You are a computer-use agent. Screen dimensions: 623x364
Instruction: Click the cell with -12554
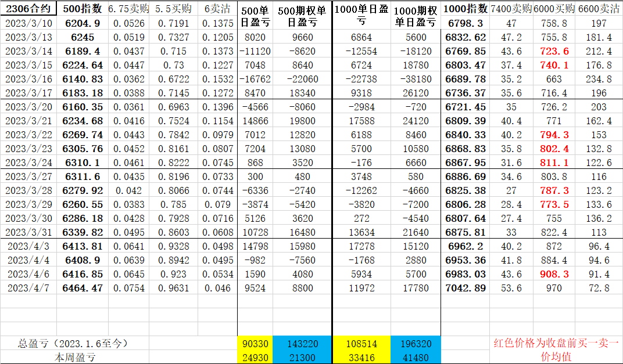(361, 51)
